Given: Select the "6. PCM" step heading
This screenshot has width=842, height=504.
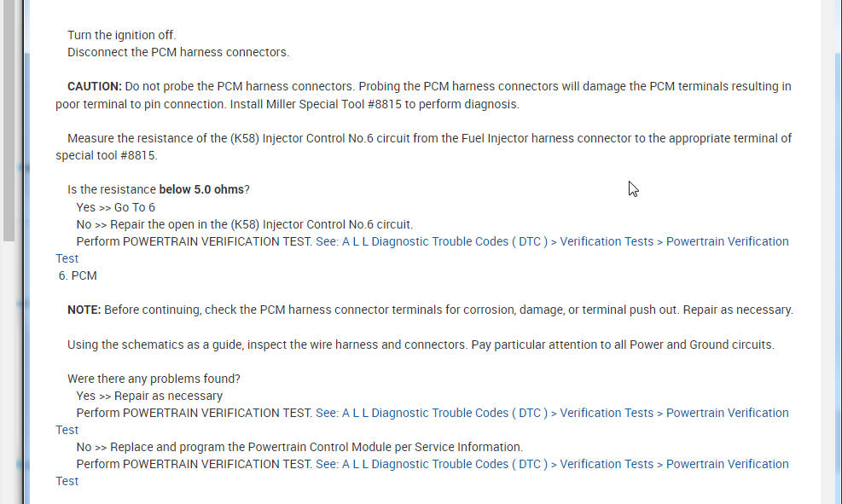Looking at the screenshot, I should click(78, 275).
